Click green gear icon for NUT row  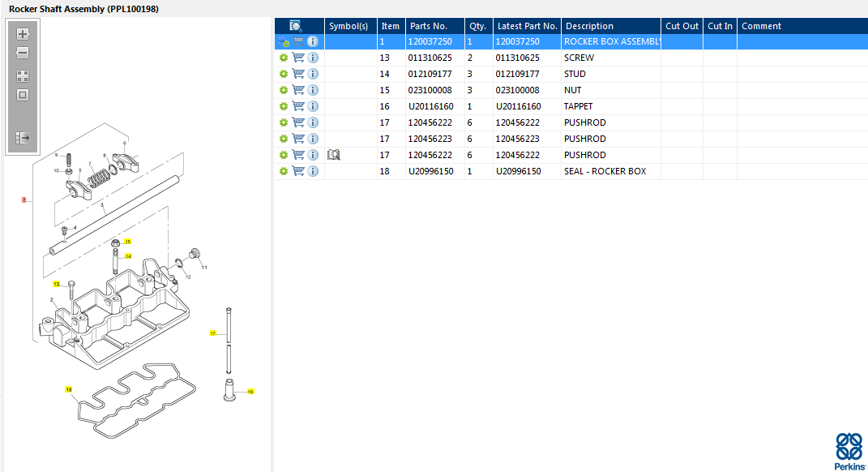pos(284,90)
